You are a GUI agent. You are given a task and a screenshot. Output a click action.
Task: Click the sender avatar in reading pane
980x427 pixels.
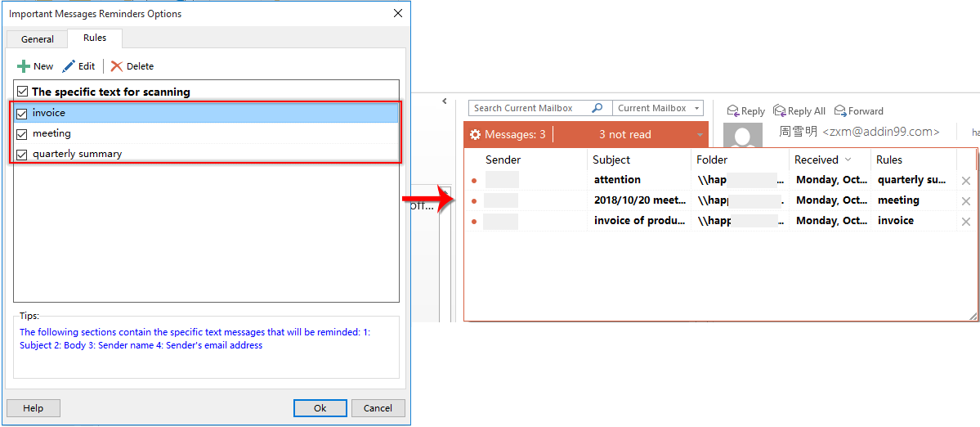coord(742,134)
